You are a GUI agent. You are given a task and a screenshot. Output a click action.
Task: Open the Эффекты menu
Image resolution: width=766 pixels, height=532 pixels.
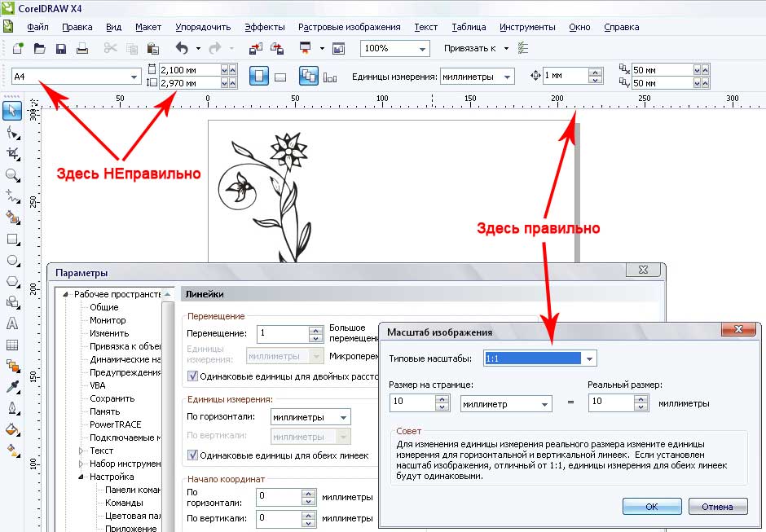(x=264, y=28)
